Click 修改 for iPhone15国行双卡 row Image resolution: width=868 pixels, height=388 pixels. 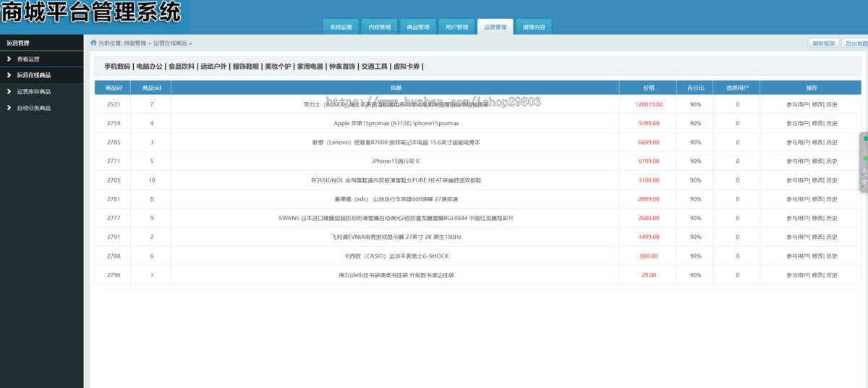point(817,161)
